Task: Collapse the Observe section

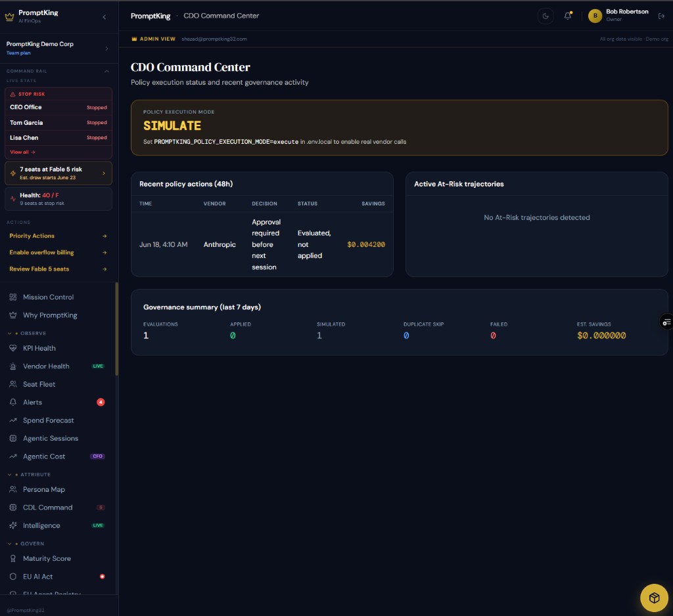Action: pyautogui.click(x=9, y=334)
